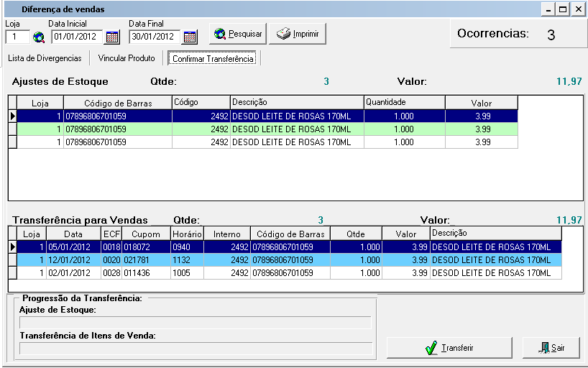Click cupom cell 021781
The image size is (588, 368).
tap(146, 260)
